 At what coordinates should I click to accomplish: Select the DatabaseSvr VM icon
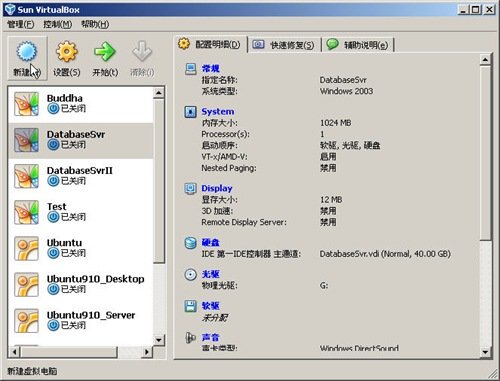(26, 140)
